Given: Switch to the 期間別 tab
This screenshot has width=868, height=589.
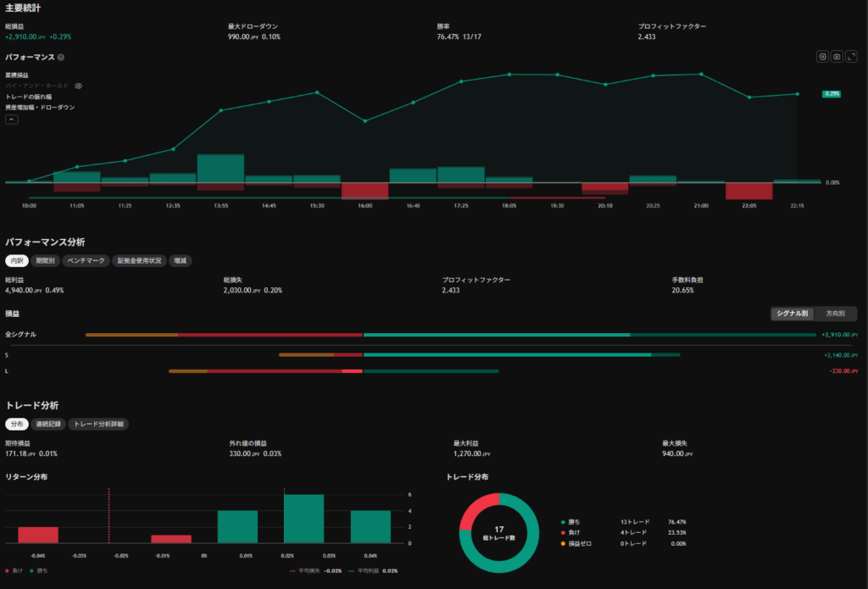Looking at the screenshot, I should click(46, 260).
